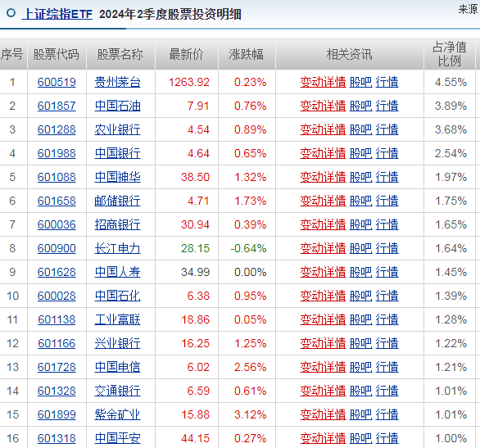
Task: Open stock code 601328
Action: click(x=57, y=391)
